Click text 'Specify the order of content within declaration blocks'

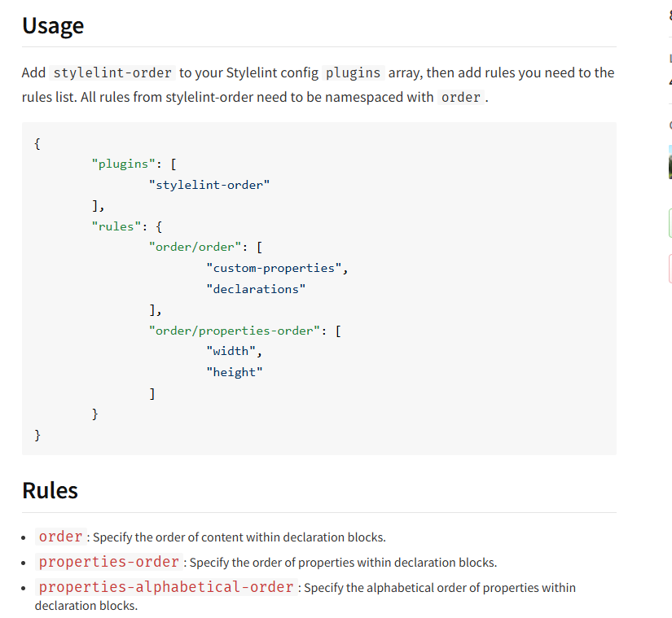coord(239,537)
